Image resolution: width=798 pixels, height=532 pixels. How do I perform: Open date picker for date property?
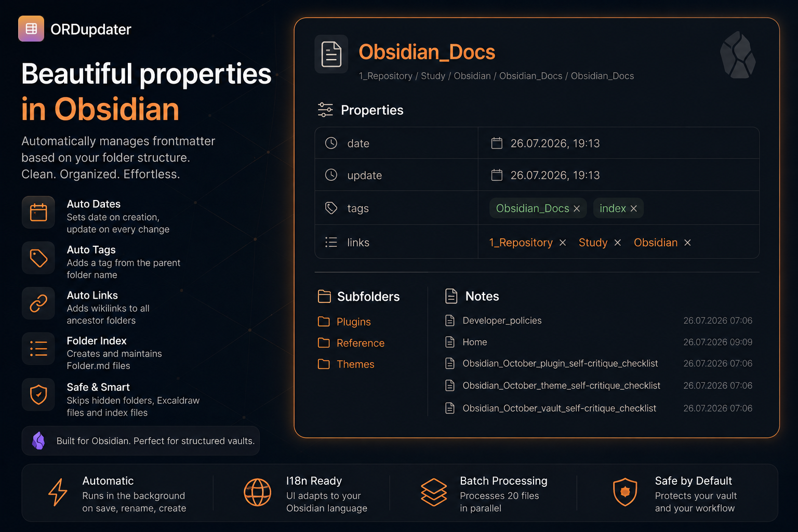coord(497,143)
